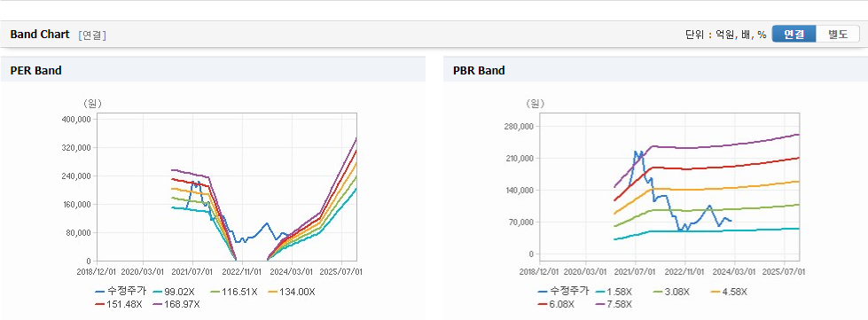This screenshot has width=868, height=320.
Task: Click 2022/11/01 x-axis date in PER chart
Action: pyautogui.click(x=242, y=272)
